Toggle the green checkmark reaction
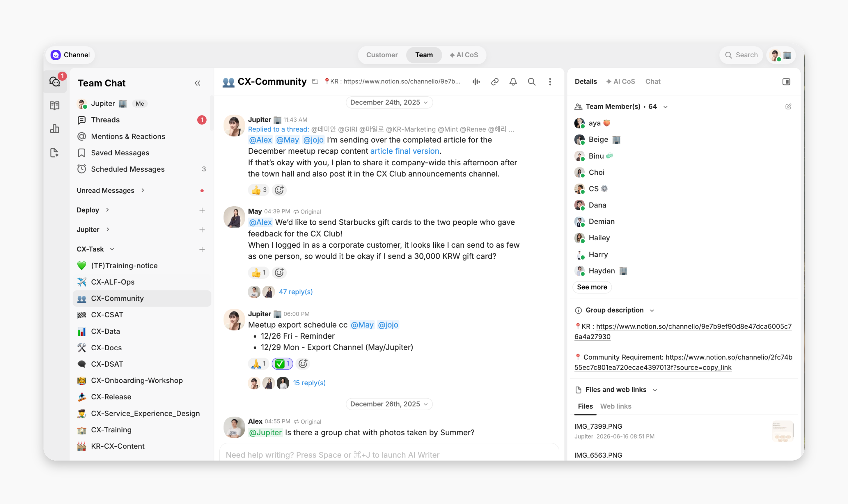 pyautogui.click(x=282, y=364)
